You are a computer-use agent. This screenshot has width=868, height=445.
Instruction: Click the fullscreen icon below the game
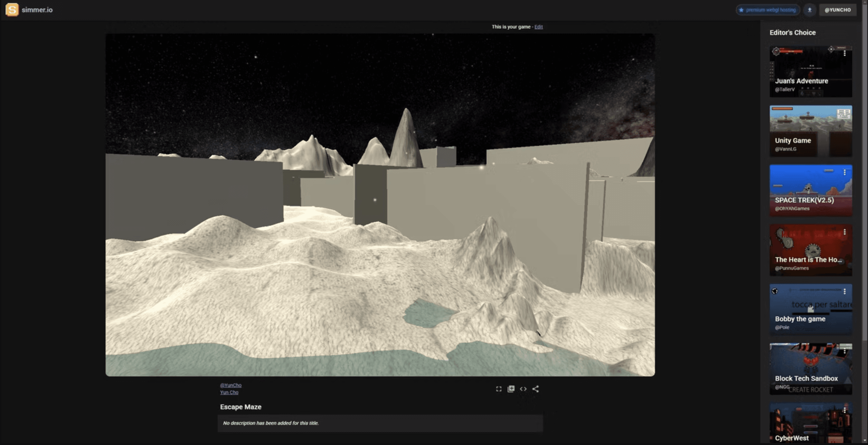(x=499, y=389)
